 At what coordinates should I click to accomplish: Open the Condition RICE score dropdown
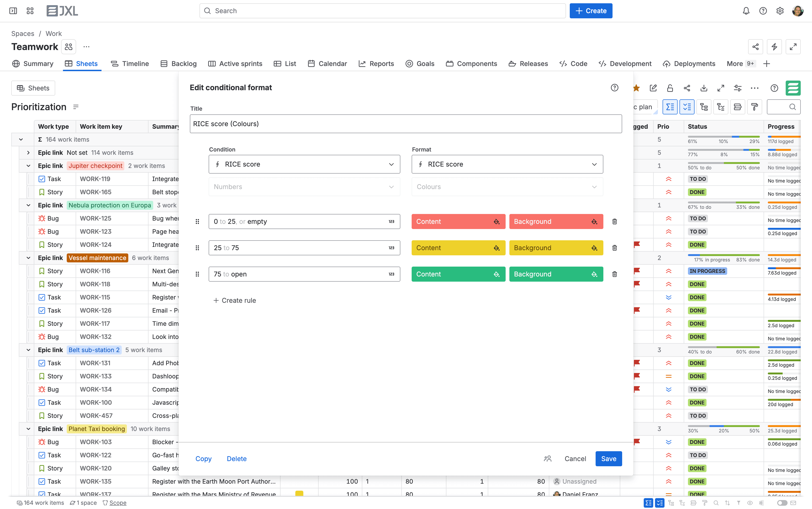pyautogui.click(x=304, y=164)
